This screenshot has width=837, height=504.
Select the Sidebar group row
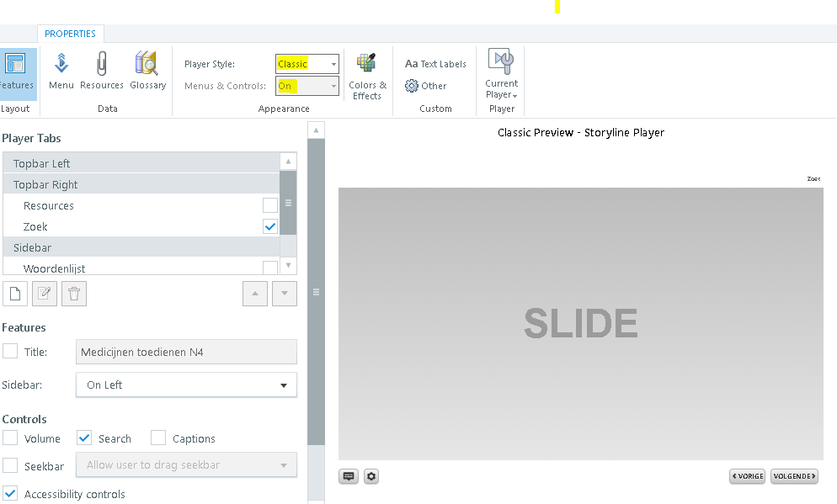tap(141, 247)
